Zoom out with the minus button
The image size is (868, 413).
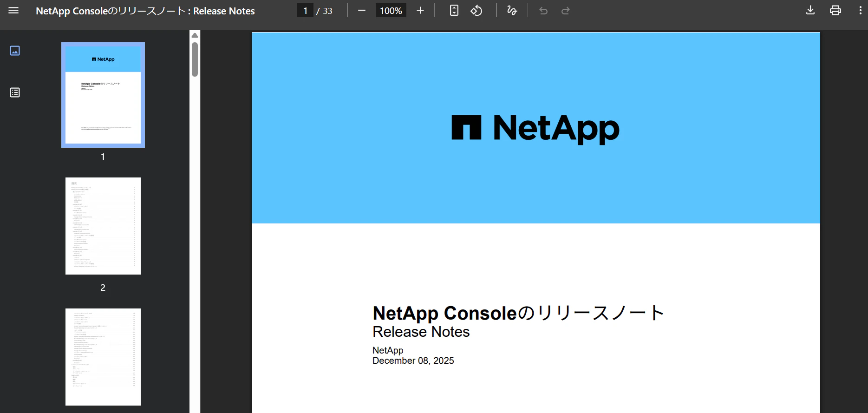[362, 11]
